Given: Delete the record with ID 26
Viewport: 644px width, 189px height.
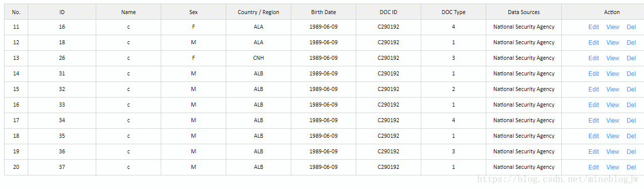Looking at the screenshot, I should pyautogui.click(x=631, y=58).
